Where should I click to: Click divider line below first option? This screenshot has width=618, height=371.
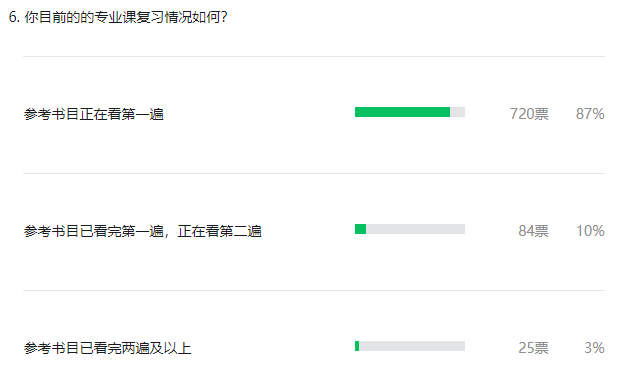pyautogui.click(x=314, y=173)
